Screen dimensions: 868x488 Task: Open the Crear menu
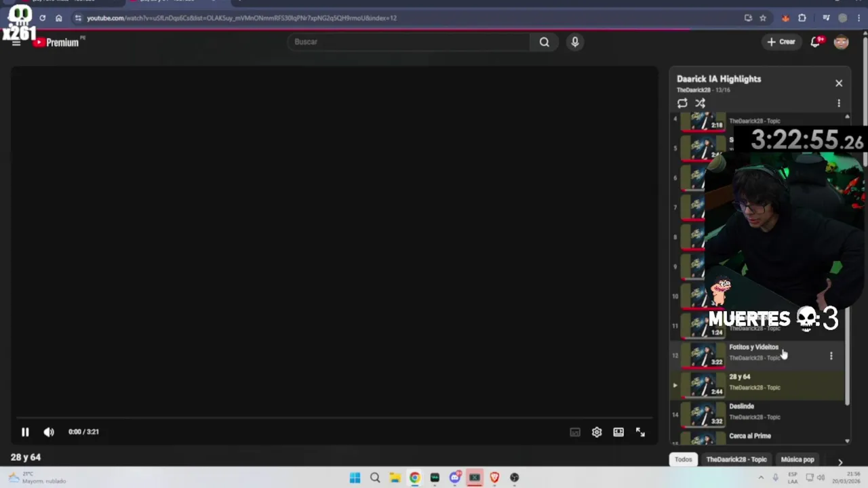pos(781,42)
